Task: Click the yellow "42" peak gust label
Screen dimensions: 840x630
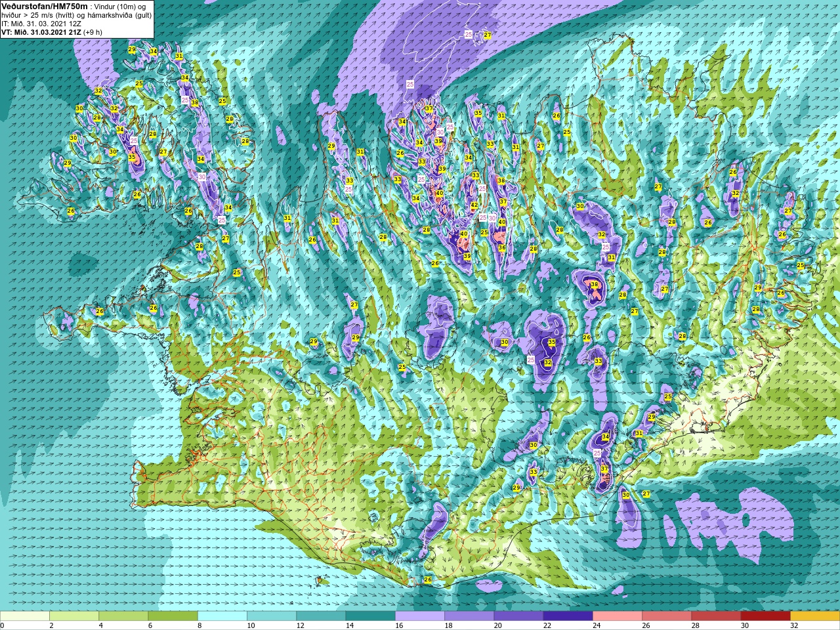Action: 474,205
